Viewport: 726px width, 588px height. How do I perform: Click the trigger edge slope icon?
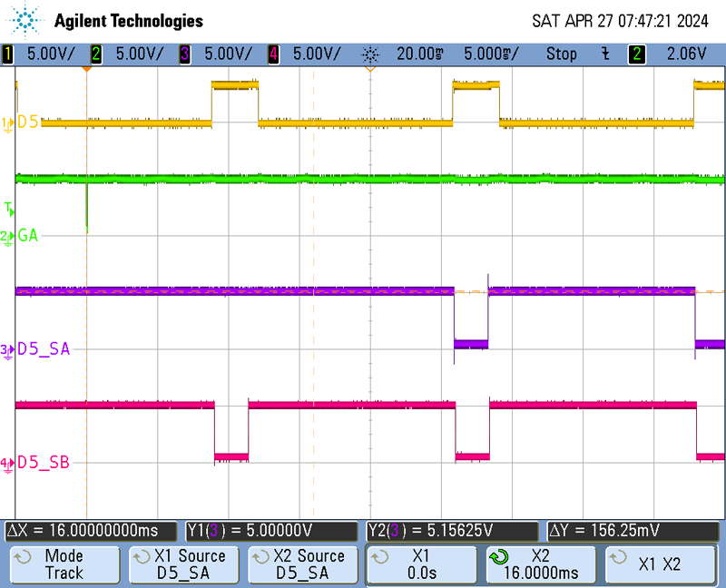point(605,54)
